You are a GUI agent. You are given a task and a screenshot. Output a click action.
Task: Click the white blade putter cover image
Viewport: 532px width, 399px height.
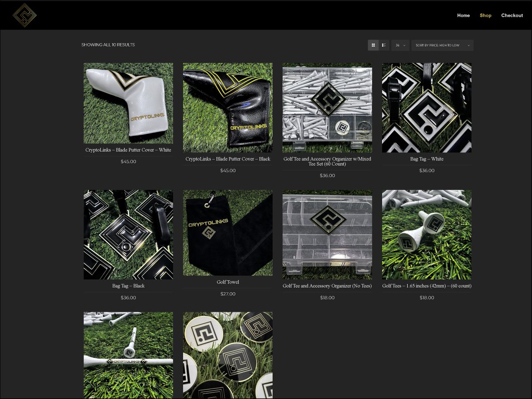[x=128, y=103]
